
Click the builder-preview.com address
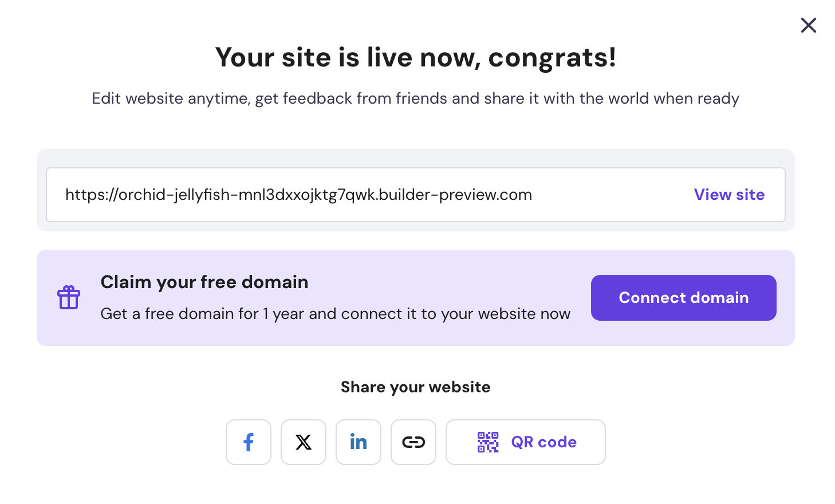299,195
